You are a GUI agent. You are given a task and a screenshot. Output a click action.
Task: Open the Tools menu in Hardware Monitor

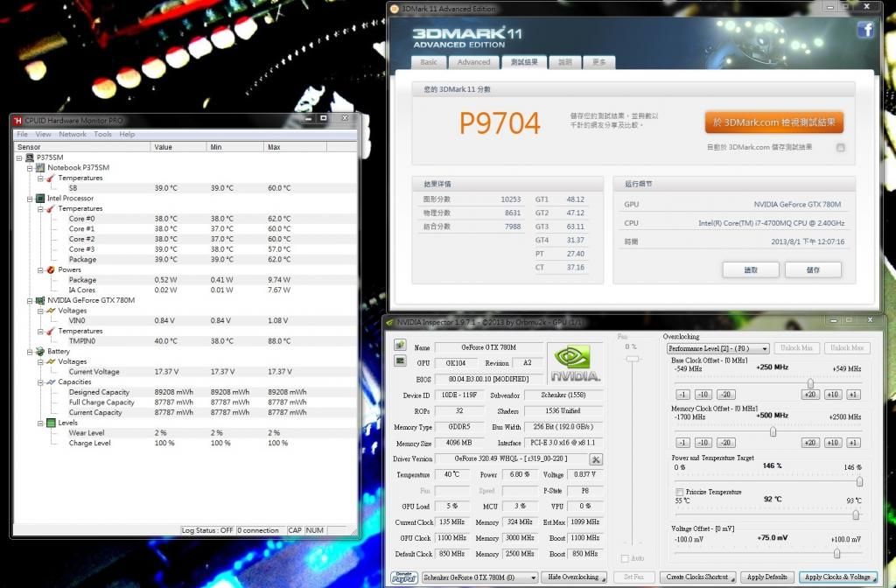(103, 134)
